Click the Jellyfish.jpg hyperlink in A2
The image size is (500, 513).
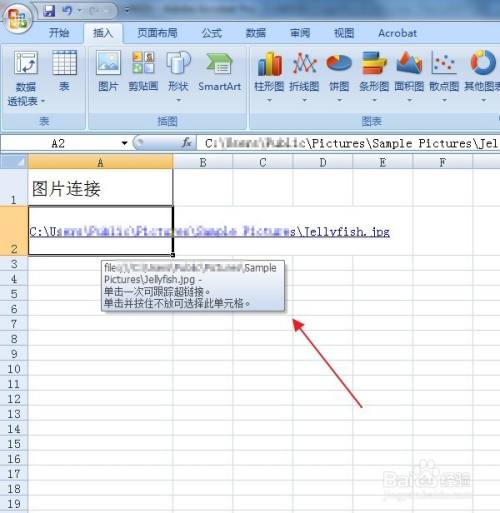pos(209,231)
